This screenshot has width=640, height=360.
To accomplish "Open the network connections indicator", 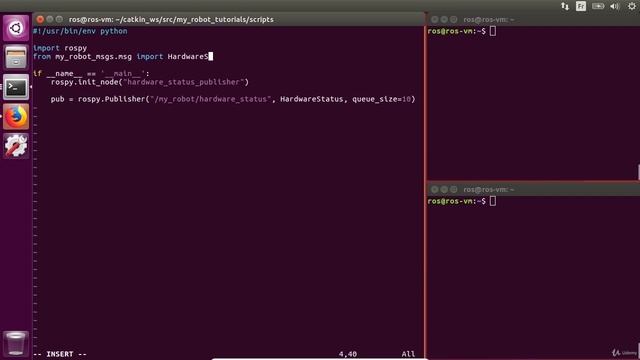I will pos(565,6).
